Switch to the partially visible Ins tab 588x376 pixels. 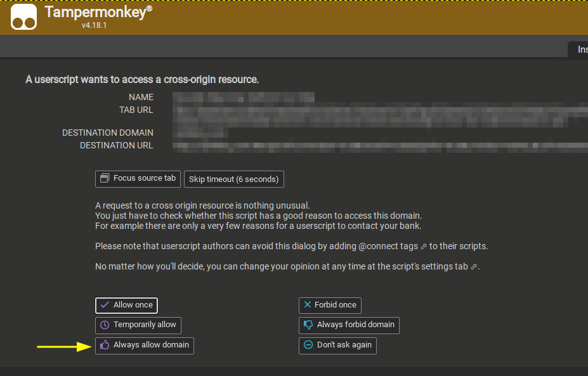click(580, 49)
